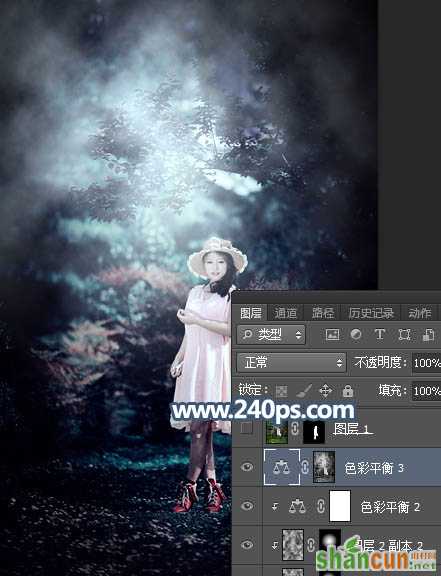Open the 路径 tab
The image size is (441, 576).
point(323,313)
